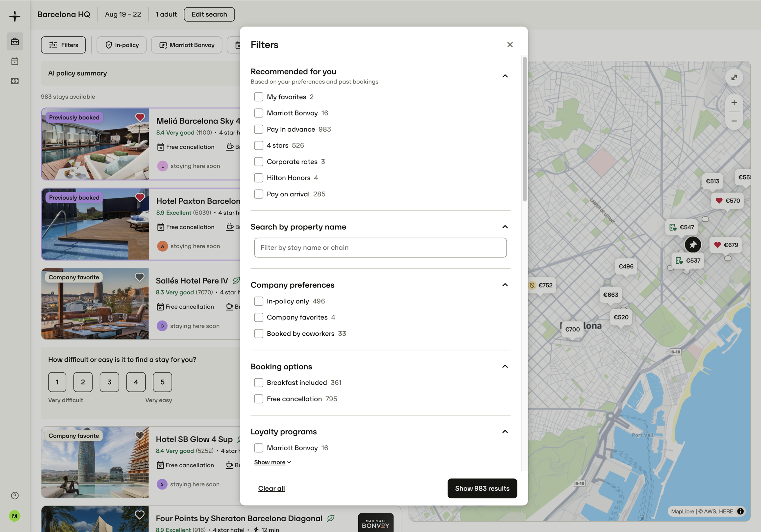Rate difficulty as 5 Very easy

162,382
